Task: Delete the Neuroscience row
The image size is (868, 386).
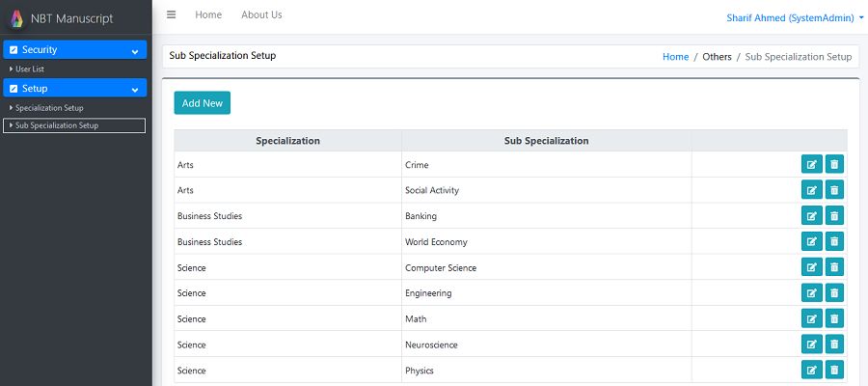Action: point(834,345)
